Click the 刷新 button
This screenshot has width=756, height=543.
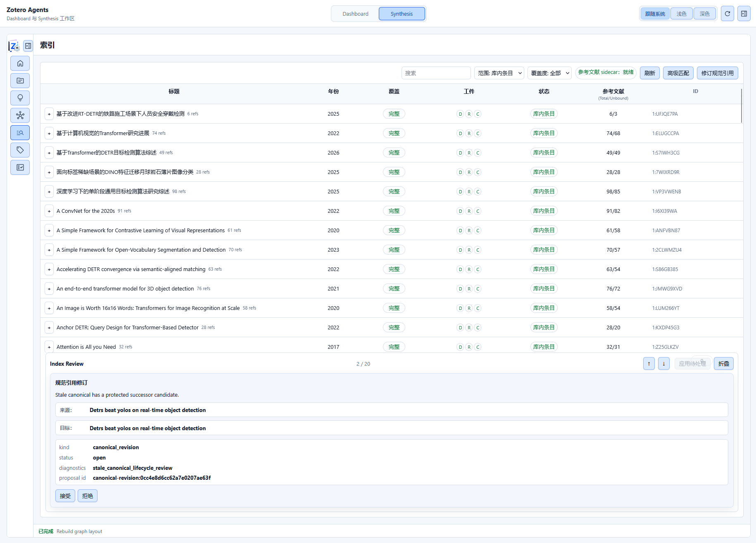pos(649,73)
